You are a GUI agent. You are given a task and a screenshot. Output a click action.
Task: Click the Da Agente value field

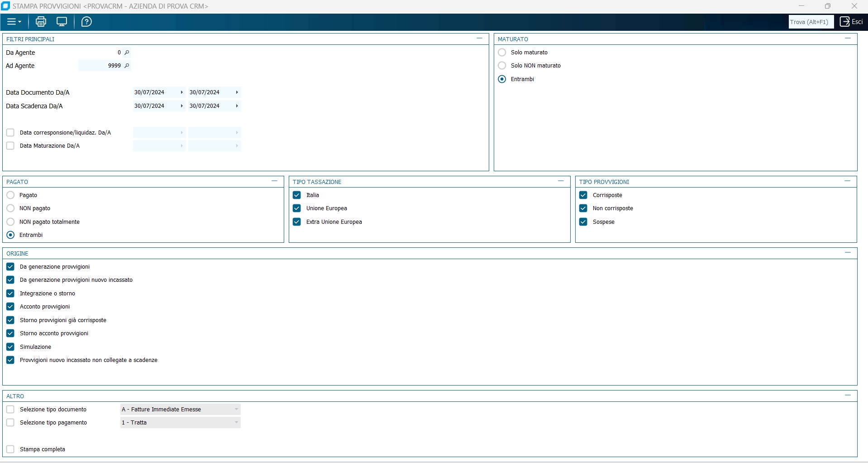(x=100, y=53)
